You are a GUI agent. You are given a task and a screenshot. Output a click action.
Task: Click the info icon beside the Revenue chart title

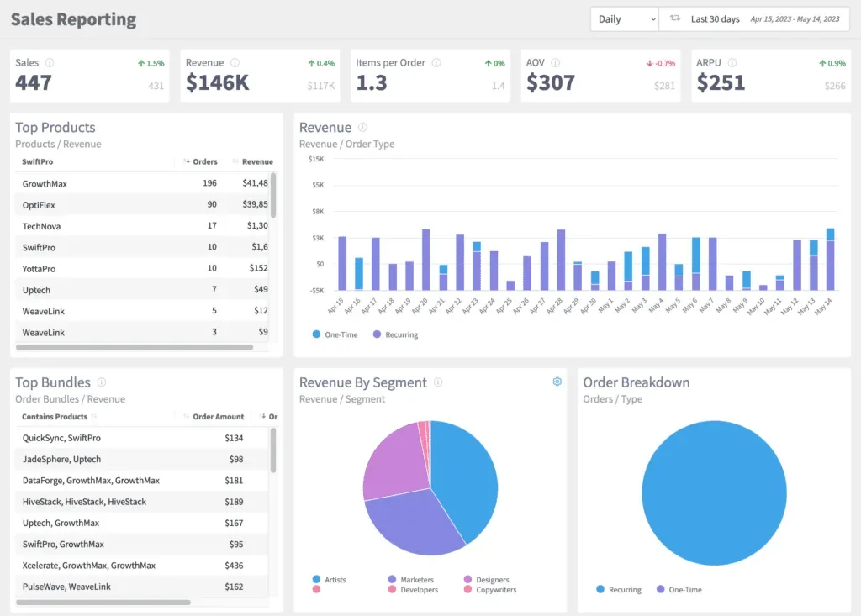(x=363, y=128)
